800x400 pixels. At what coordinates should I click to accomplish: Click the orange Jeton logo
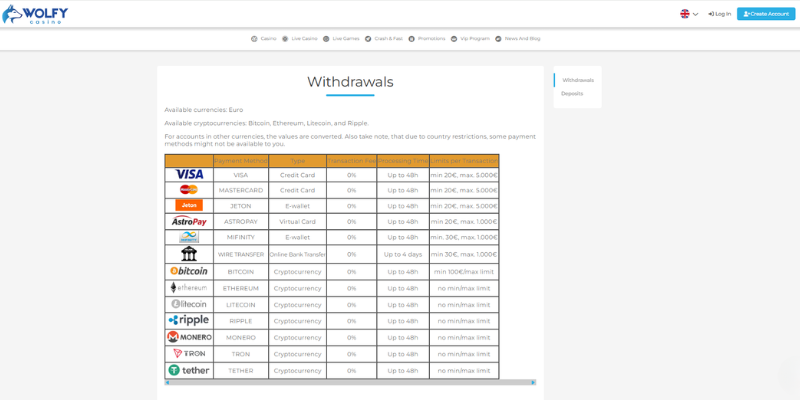[x=189, y=205]
